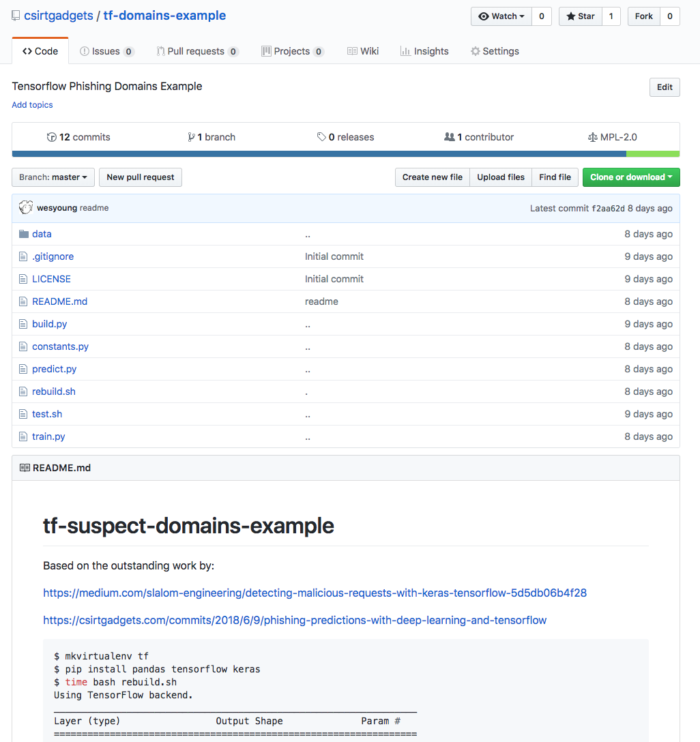Screen dimensions: 700x742
Task: Open the Watch dropdown
Action: (501, 16)
